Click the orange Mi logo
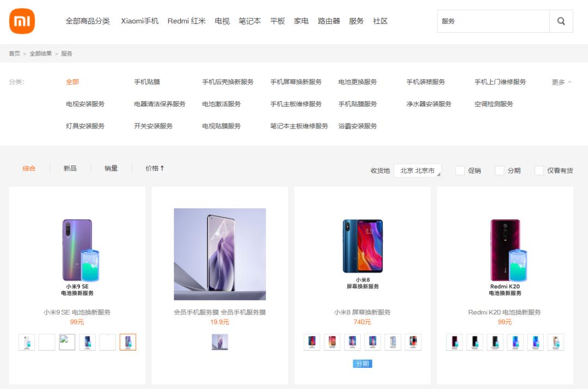Screen dimensions: 588x389 pyautogui.click(x=22, y=21)
